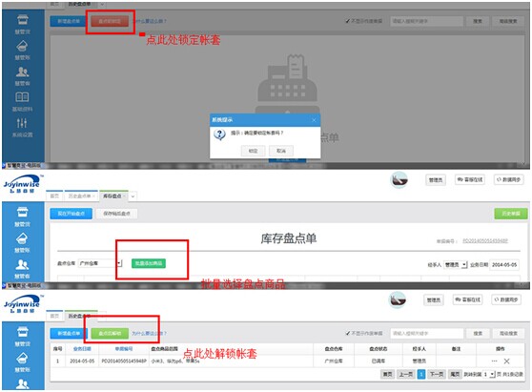
Task: Open 基础资料 book icon in the sidebar
Action: 22,97
